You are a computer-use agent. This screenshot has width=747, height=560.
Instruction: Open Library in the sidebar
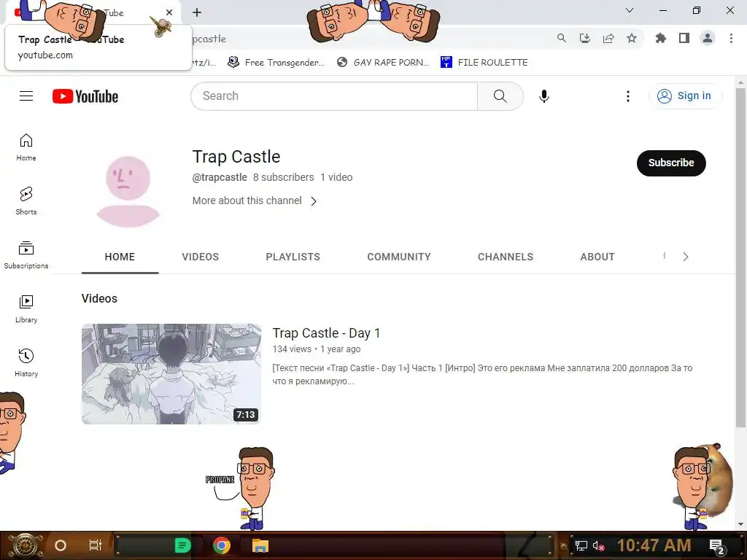click(x=26, y=308)
